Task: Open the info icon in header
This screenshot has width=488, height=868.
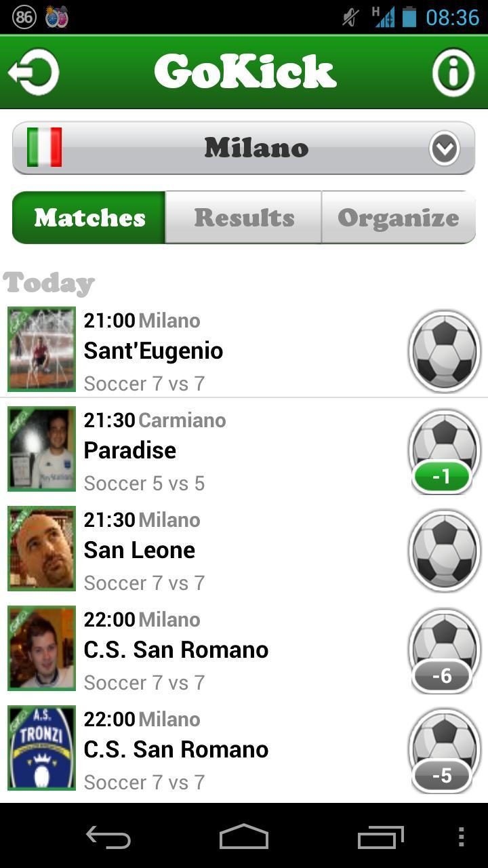Action: [453, 71]
